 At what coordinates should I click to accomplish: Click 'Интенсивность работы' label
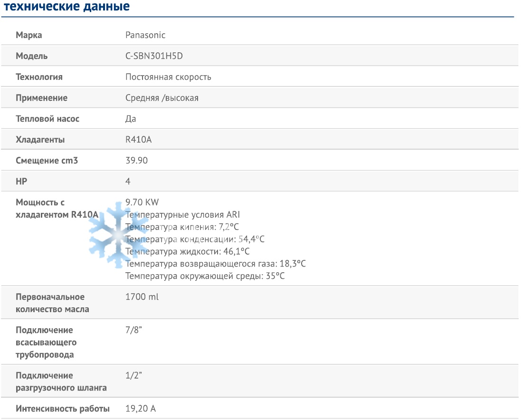[63, 409]
